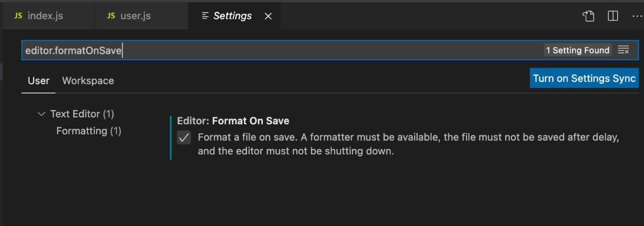Uncheck the Format On Save checkbox
The height and width of the screenshot is (226, 644).
(184, 137)
